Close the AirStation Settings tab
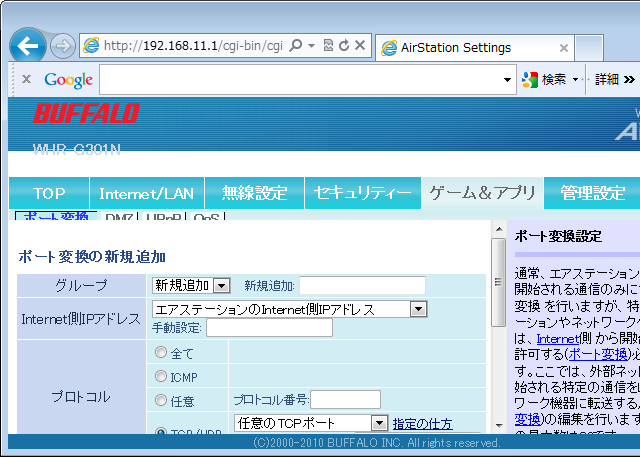Screen dimensions: 640x457 pos(564,48)
